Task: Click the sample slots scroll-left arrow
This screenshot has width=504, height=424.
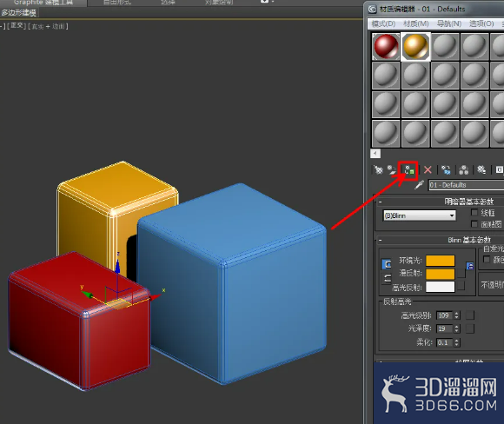Action: (x=375, y=153)
